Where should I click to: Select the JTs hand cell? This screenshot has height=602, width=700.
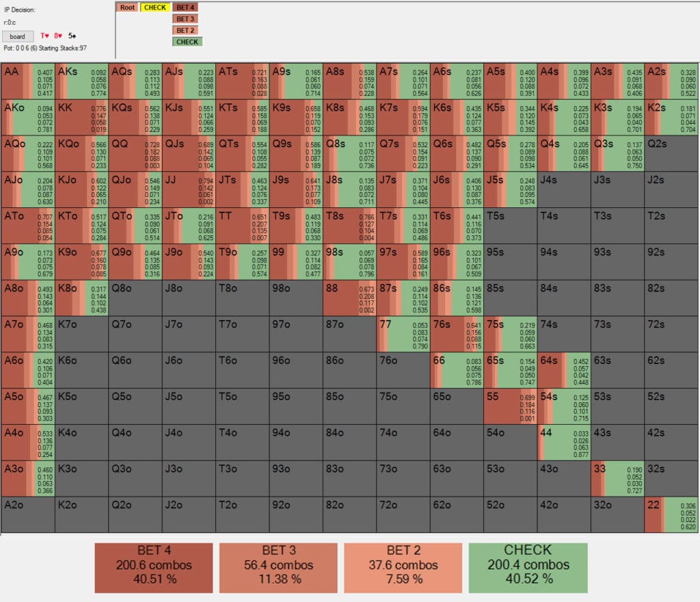242,188
